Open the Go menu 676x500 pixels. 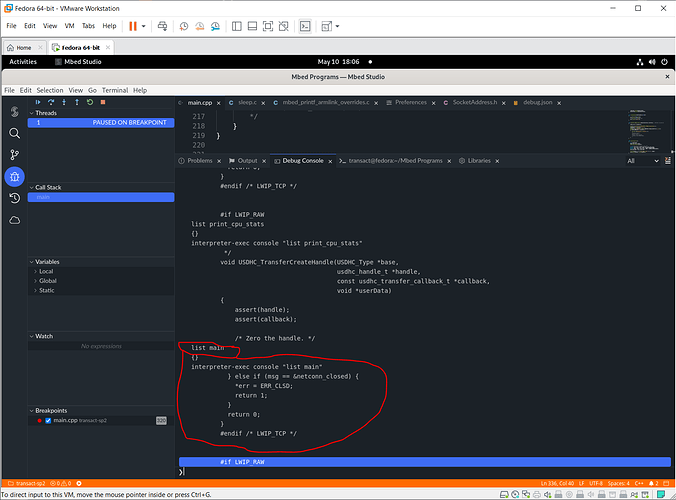(x=92, y=90)
